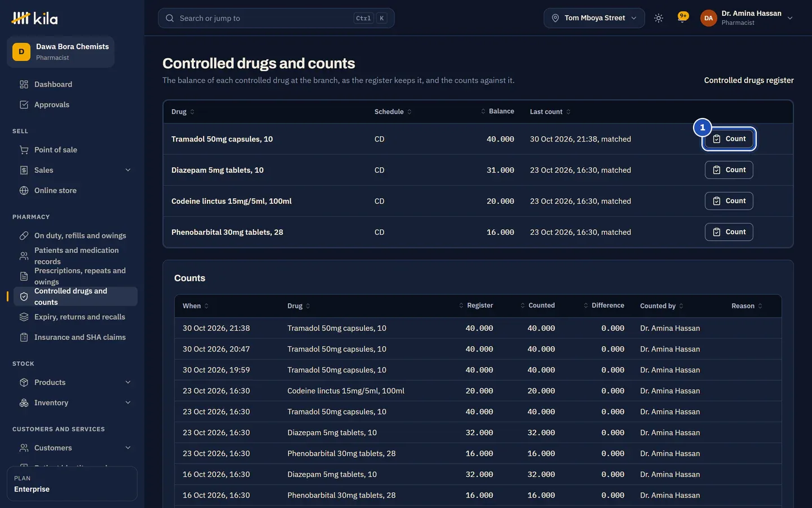Screen dimensions: 812x508
Task: Open the Tom Mboya Street branch dropdown
Action: point(594,18)
